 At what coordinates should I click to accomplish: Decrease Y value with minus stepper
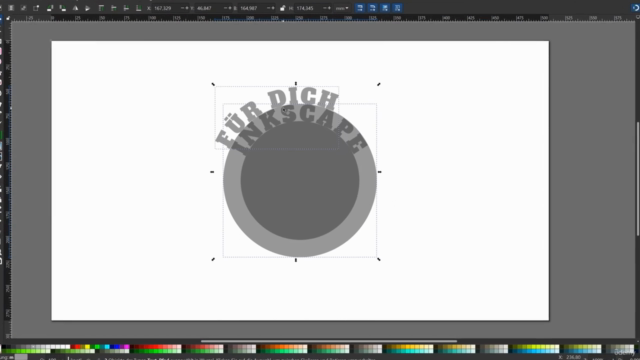coord(225,8)
